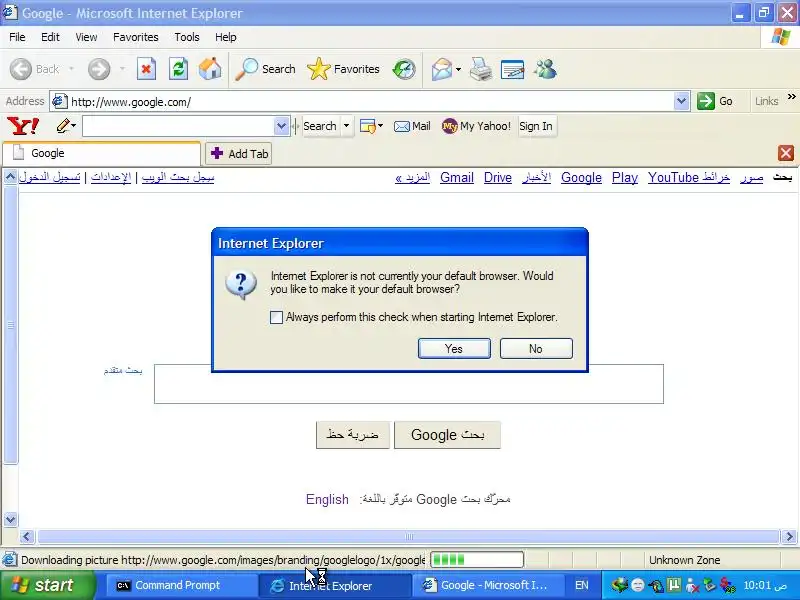The width and height of the screenshot is (800, 600).
Task: Click the ضربة حظ lucky button
Action: 353,435
